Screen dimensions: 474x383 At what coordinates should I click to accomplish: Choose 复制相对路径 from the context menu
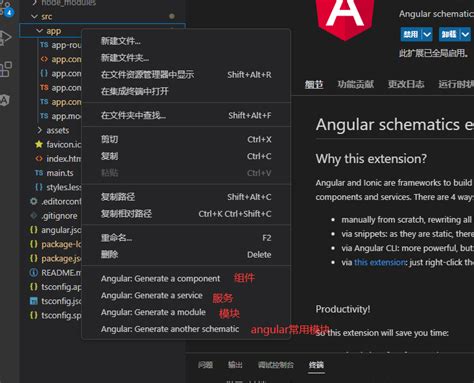point(186,214)
